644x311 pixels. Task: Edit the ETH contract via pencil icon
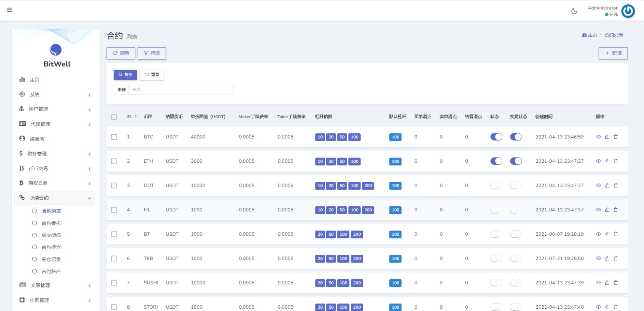click(x=607, y=161)
